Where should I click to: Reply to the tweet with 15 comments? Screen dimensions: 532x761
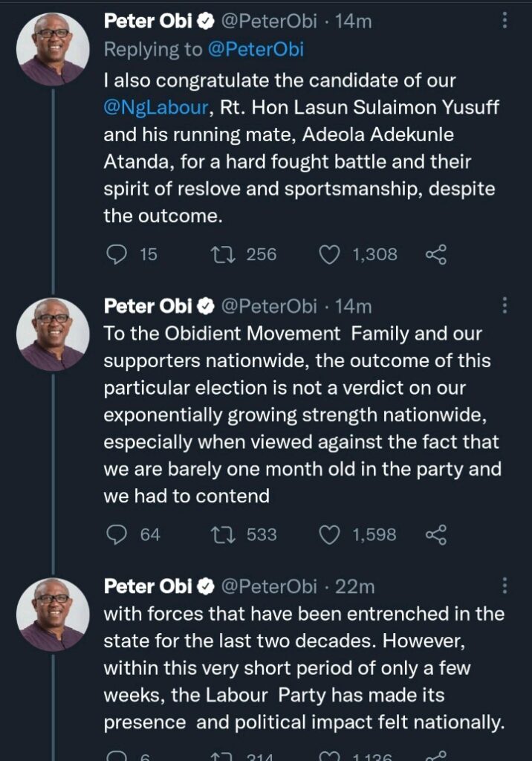click(x=117, y=254)
